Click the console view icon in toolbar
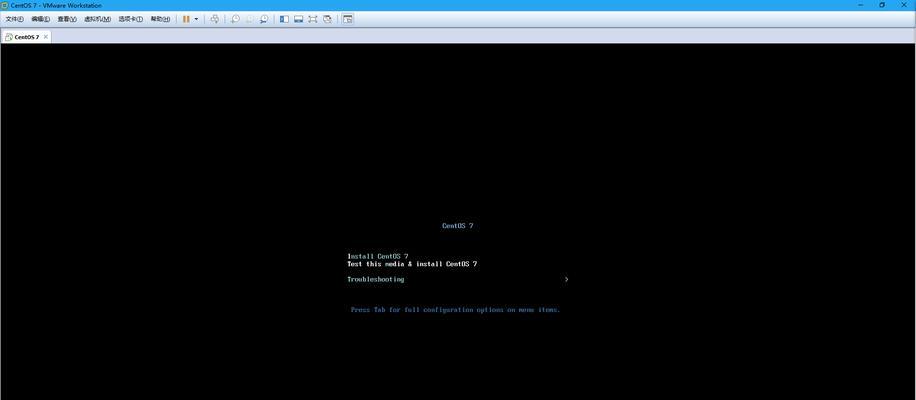 tap(348, 19)
